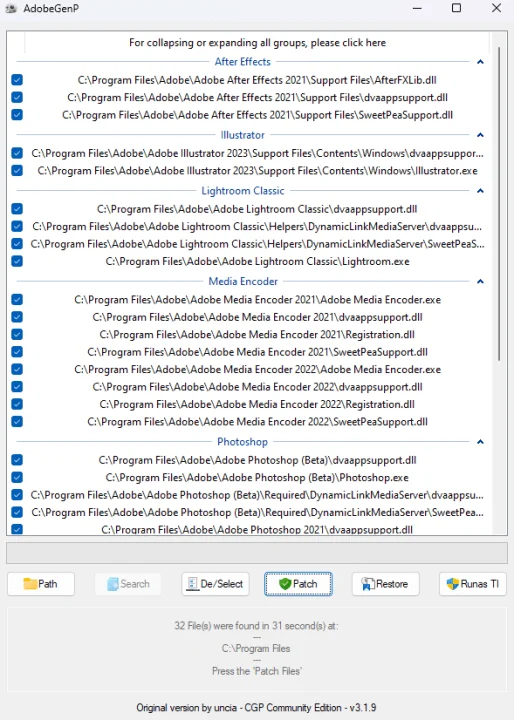Uncheck Lightroom.exe checkbox
The height and width of the screenshot is (720, 514).
point(17,261)
